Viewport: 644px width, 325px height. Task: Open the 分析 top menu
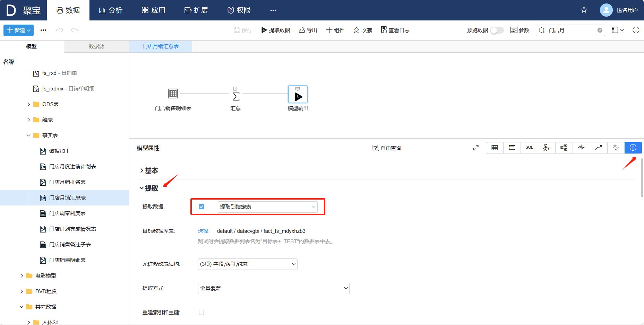(110, 10)
